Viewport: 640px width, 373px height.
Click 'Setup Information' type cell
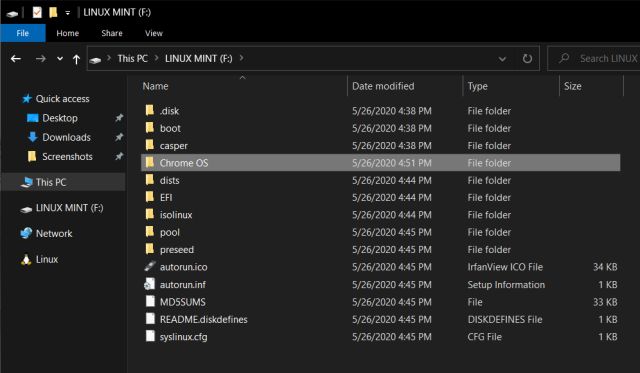tap(506, 285)
